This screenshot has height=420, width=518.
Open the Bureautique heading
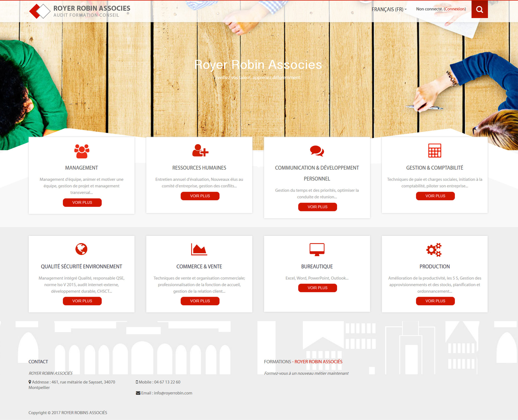(x=317, y=266)
